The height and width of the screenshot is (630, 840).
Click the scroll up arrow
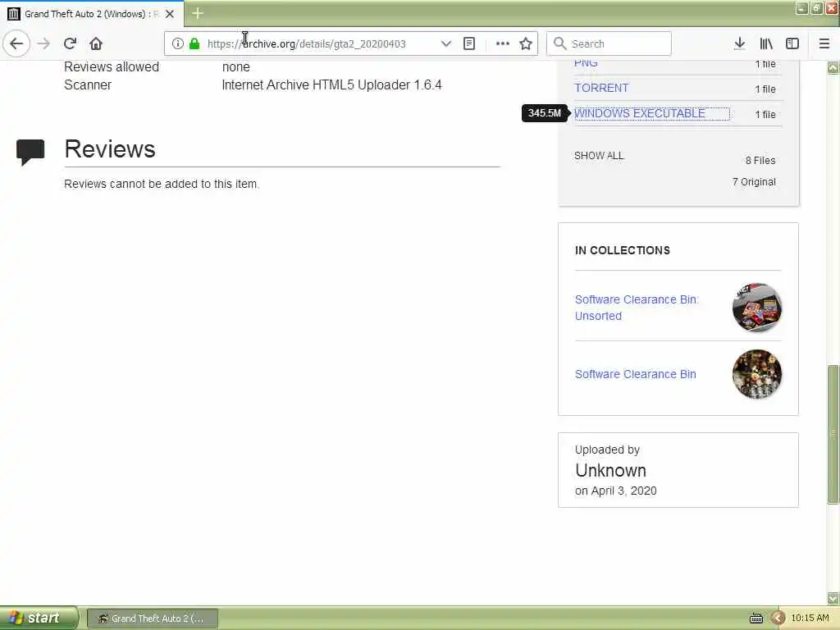[x=833, y=67]
